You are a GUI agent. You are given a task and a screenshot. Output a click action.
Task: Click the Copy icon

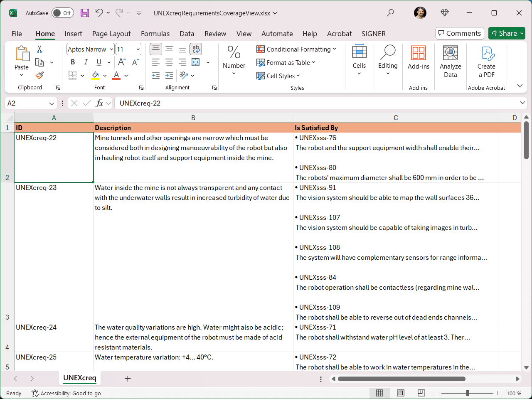39,62
